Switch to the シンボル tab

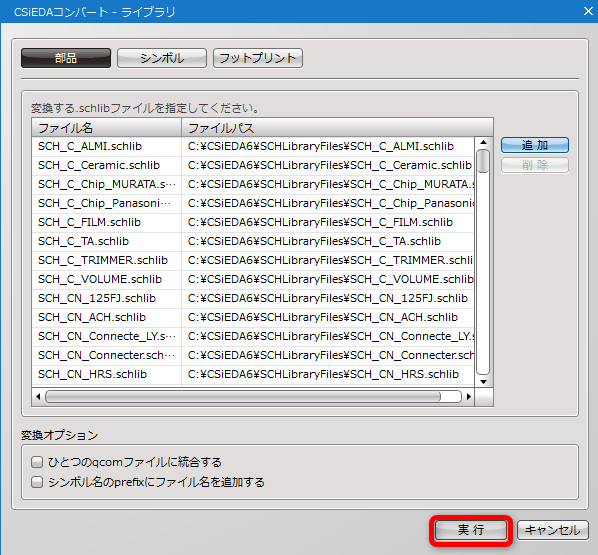click(x=162, y=58)
